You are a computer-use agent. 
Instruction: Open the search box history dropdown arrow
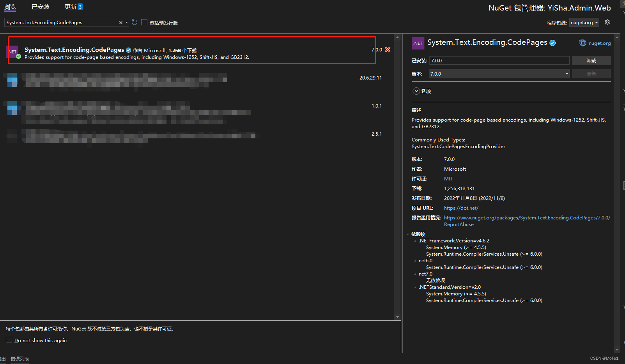pos(127,22)
